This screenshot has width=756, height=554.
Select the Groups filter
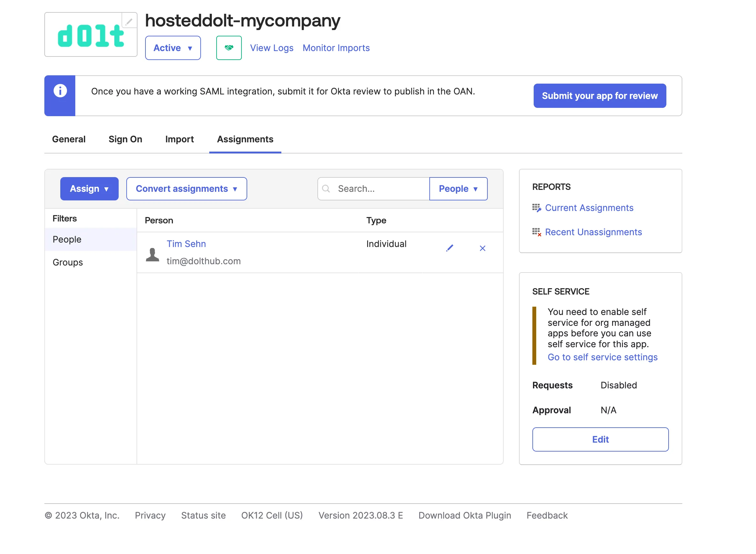pos(68,262)
